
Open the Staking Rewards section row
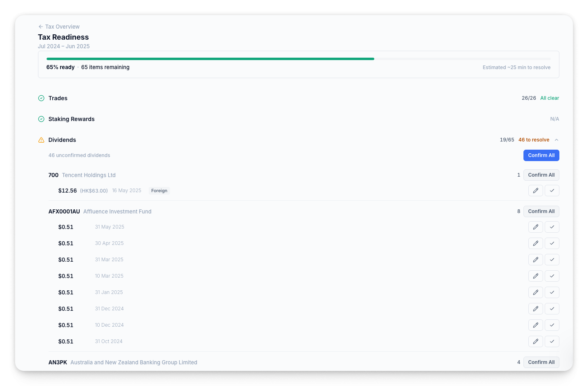pyautogui.click(x=298, y=119)
